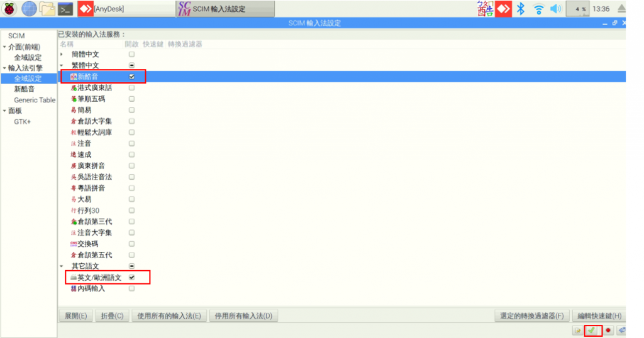Toggle the 繁體中文 group checkbox
The image size is (644, 338).
click(131, 65)
